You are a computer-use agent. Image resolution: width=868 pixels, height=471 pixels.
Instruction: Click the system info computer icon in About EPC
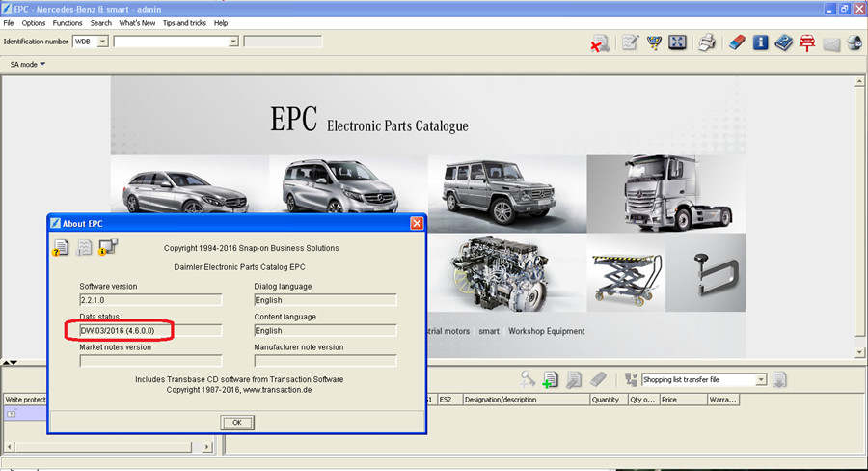point(107,247)
